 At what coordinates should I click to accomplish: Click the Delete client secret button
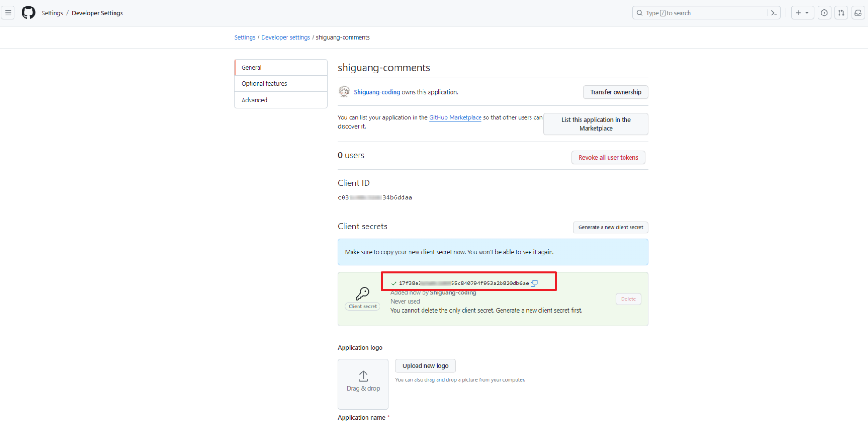pos(628,299)
